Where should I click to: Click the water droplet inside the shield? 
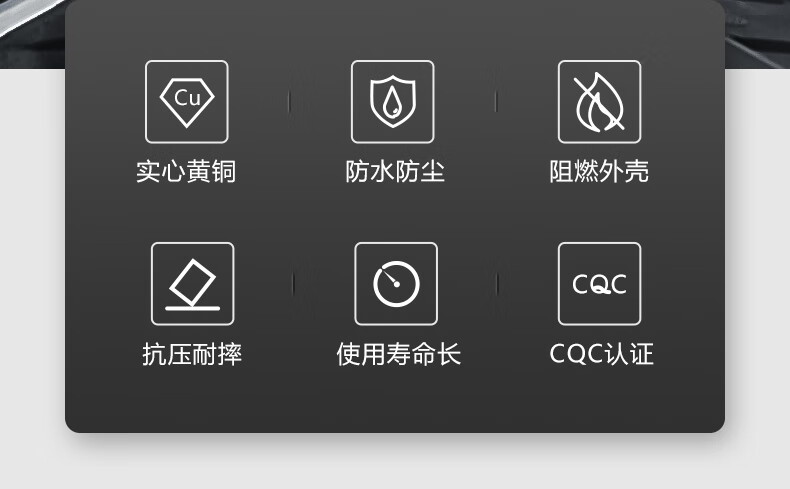pyautogui.click(x=392, y=101)
